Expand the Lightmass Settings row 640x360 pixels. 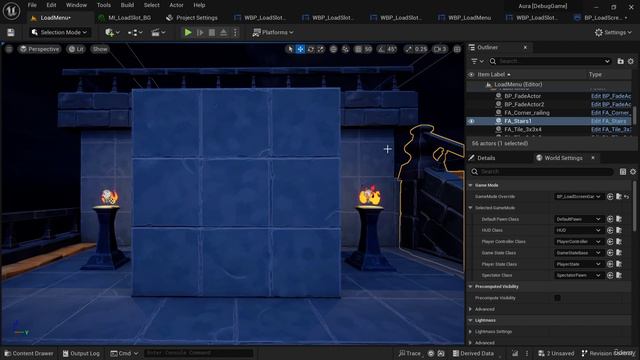pyautogui.click(x=471, y=332)
